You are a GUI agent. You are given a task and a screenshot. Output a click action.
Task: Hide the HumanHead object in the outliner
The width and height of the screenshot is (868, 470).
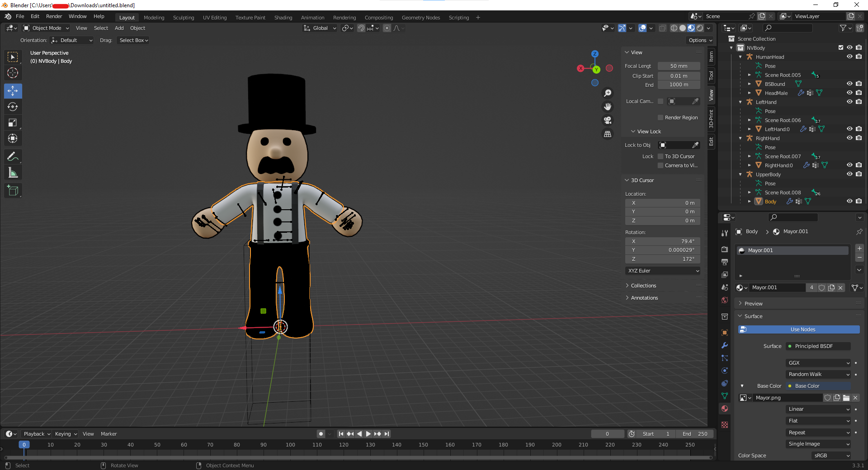849,56
